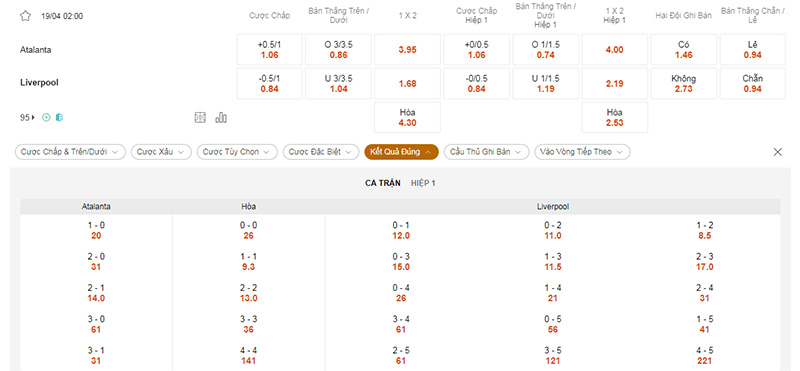Mark match as favorite with star icon

pos(26,16)
